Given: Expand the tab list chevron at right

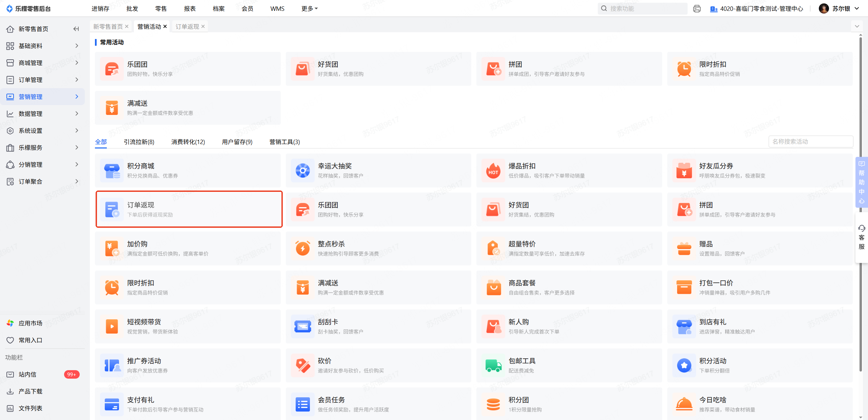Looking at the screenshot, I should tap(857, 26).
